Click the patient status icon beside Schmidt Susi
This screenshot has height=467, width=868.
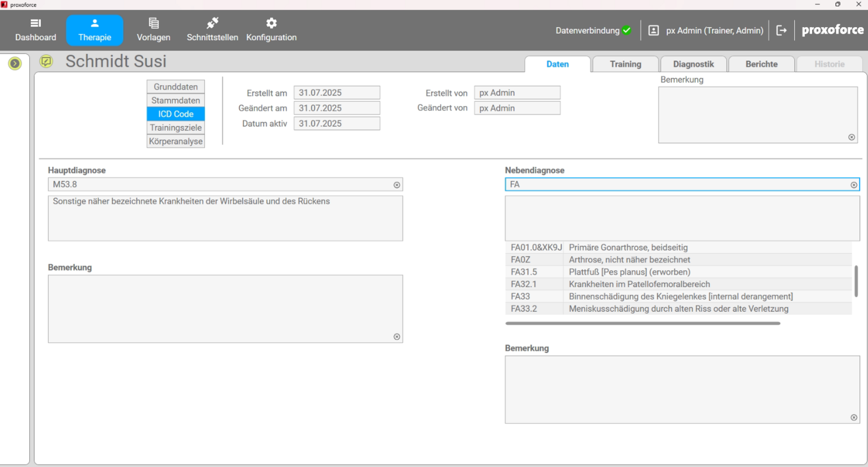pos(46,61)
